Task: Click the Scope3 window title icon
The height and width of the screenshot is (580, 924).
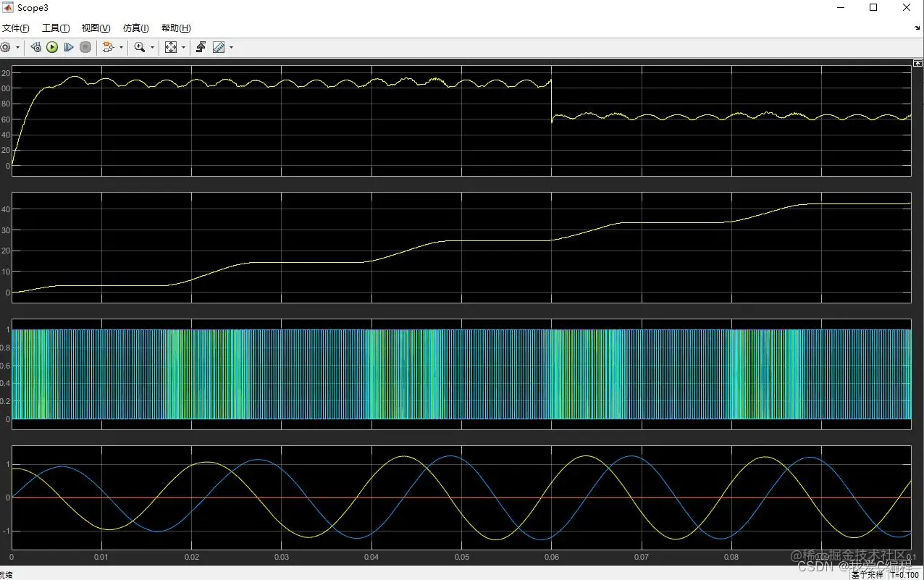Action: coord(8,7)
